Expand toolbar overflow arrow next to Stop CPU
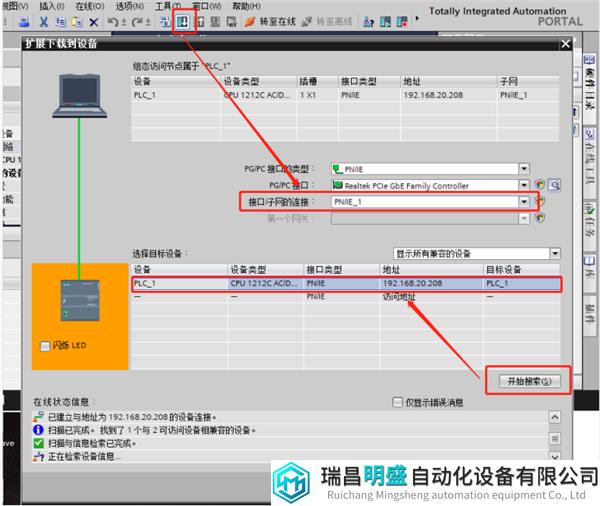 coord(417,18)
